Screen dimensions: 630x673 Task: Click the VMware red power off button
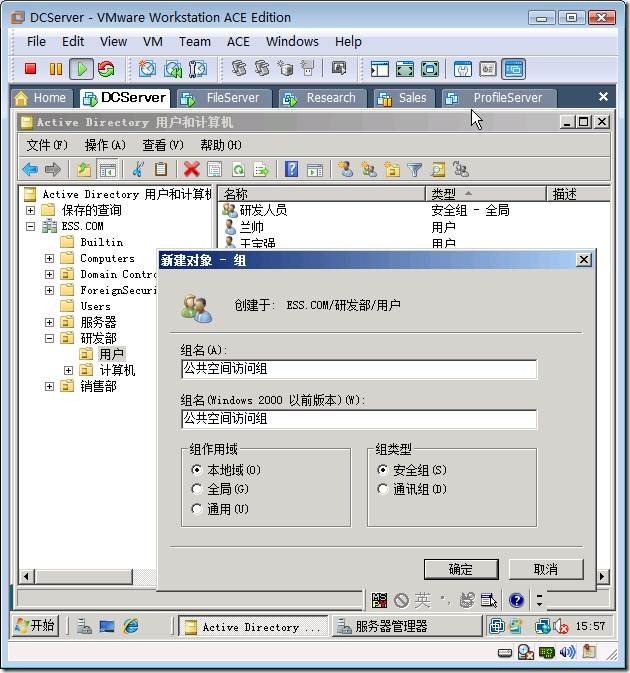coord(30,69)
